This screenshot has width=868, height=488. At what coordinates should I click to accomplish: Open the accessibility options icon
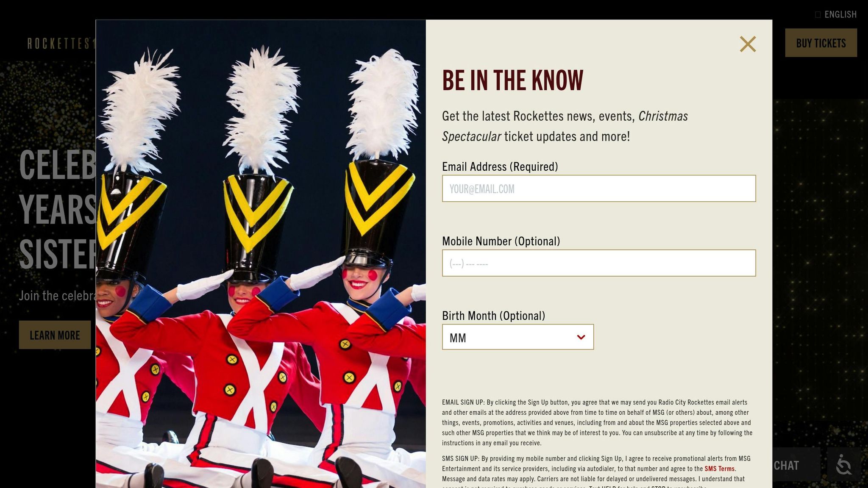[844, 465]
